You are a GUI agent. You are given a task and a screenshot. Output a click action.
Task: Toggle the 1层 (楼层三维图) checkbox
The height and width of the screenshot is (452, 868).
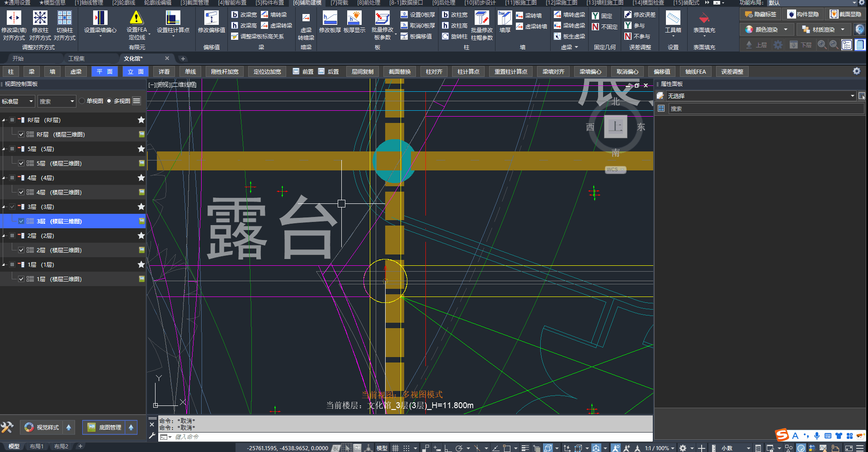[21, 279]
